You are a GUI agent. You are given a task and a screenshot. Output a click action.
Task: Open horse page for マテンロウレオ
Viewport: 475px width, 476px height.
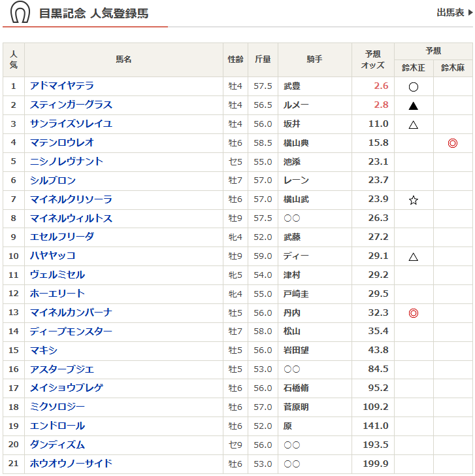pyautogui.click(x=62, y=143)
